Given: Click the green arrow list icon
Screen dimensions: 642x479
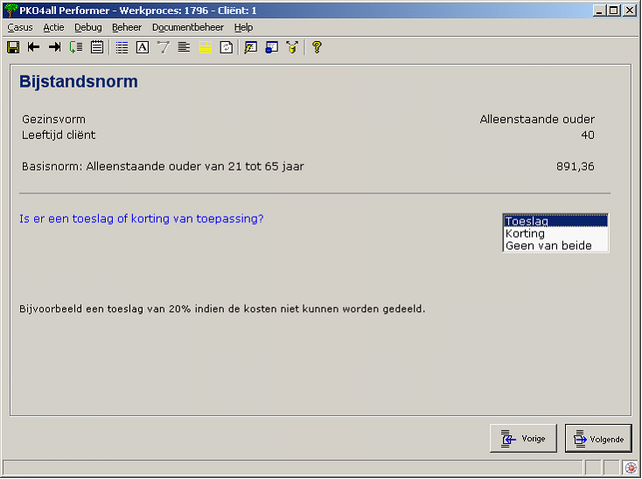Looking at the screenshot, I should pos(76,47).
